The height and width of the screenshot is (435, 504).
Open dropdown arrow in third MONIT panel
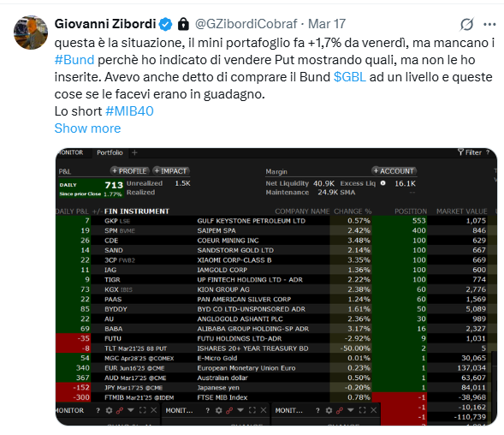click(x=351, y=410)
